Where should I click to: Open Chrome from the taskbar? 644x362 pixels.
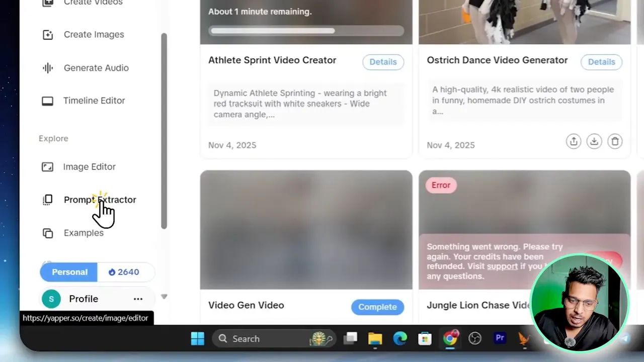point(450,338)
